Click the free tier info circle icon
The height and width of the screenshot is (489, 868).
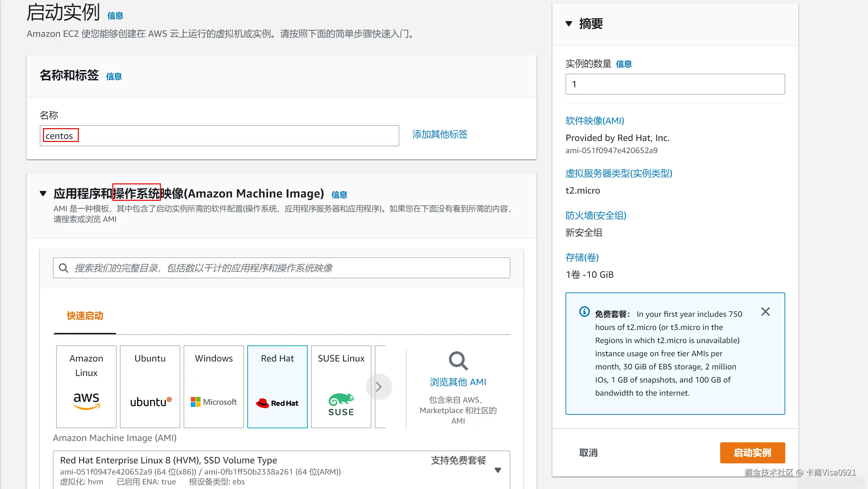584,312
